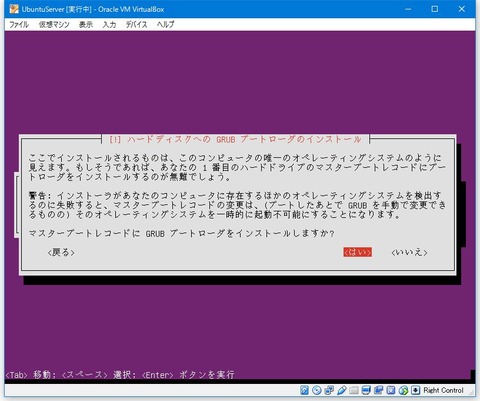The width and height of the screenshot is (480, 401).
Task: Click the network adapters status icon
Action: coord(329,390)
